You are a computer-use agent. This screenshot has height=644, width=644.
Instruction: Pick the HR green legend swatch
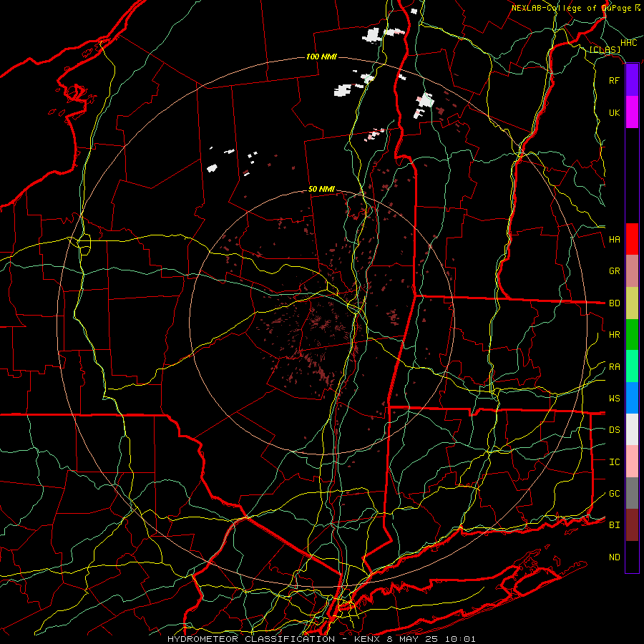(632, 334)
